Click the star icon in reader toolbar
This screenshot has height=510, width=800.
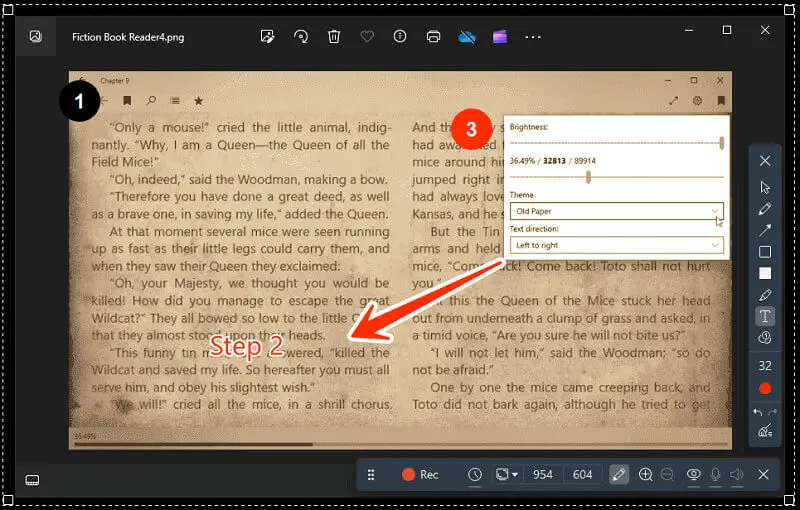click(x=198, y=100)
